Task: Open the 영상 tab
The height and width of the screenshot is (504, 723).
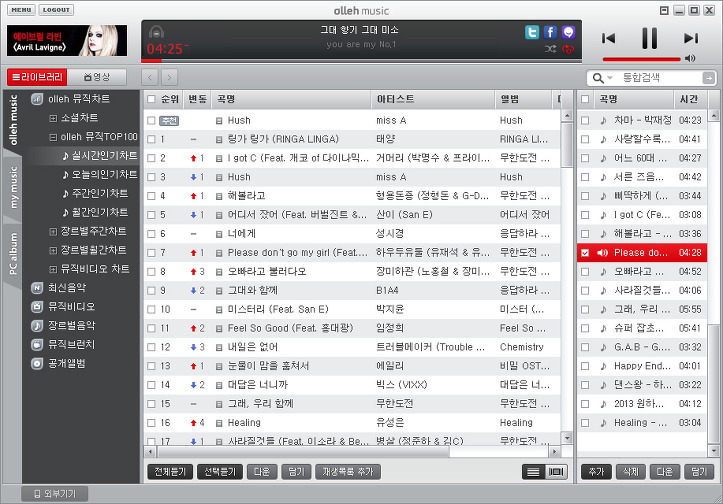Action: pos(97,77)
